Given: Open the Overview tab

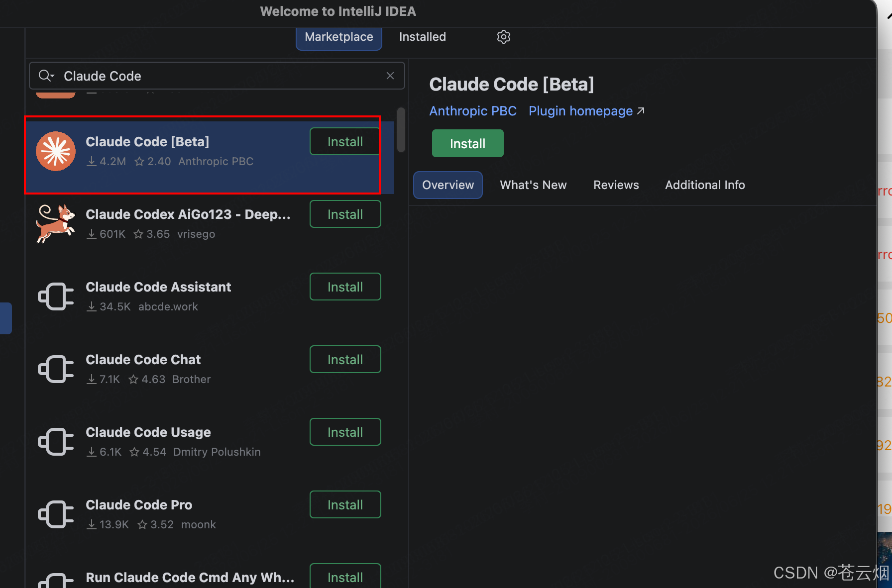Looking at the screenshot, I should tap(448, 185).
